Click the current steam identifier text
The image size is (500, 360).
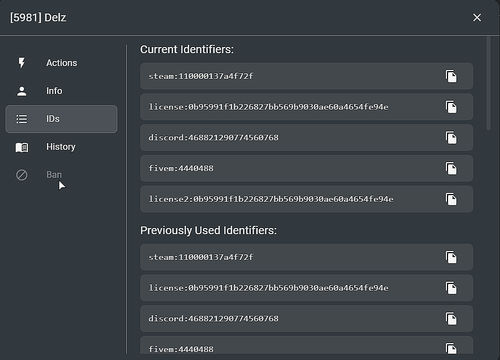201,76
